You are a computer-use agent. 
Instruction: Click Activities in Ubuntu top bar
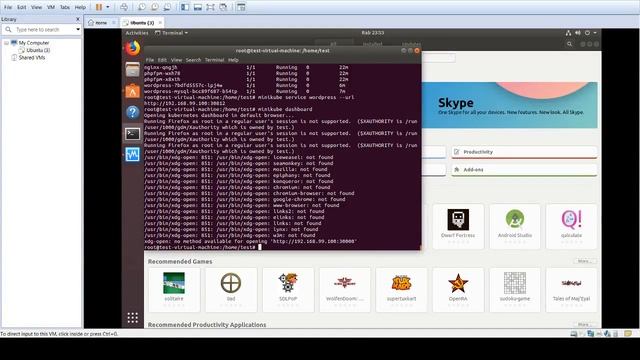[137, 33]
